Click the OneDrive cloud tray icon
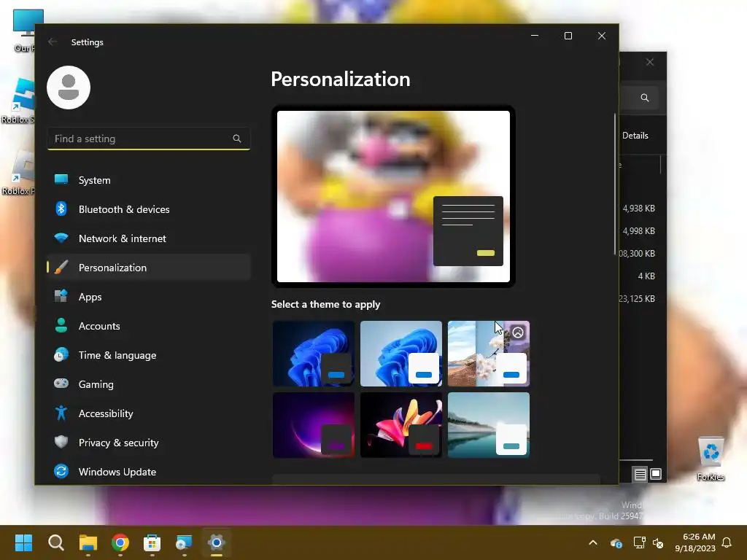Viewport: 747px width, 560px height. (x=616, y=542)
